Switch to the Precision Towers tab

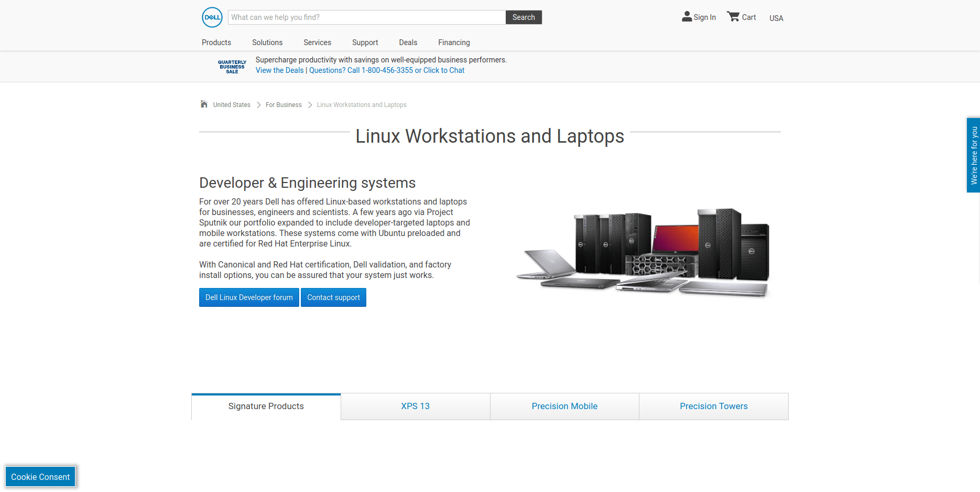714,407
